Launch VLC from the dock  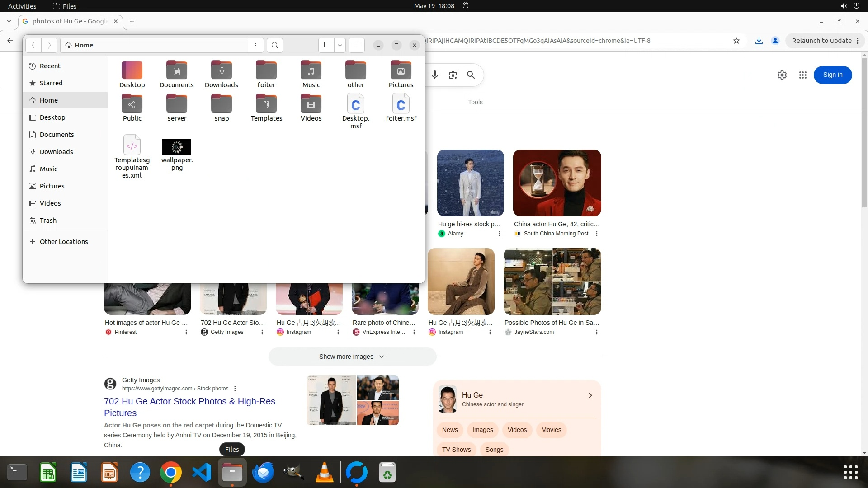tap(324, 473)
